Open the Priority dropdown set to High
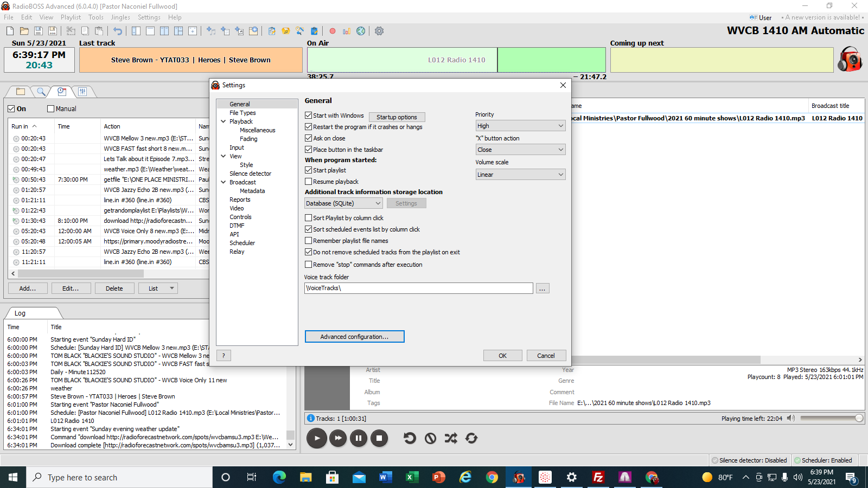868x488 pixels. click(520, 126)
